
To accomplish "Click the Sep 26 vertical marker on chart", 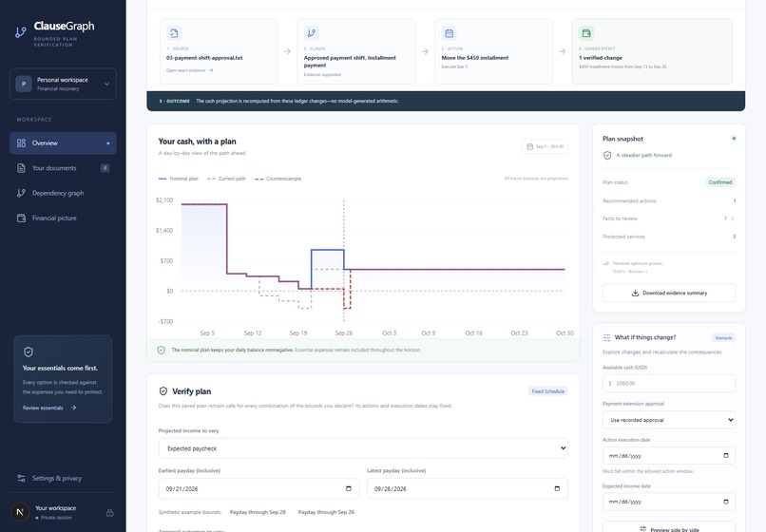I will (x=343, y=261).
